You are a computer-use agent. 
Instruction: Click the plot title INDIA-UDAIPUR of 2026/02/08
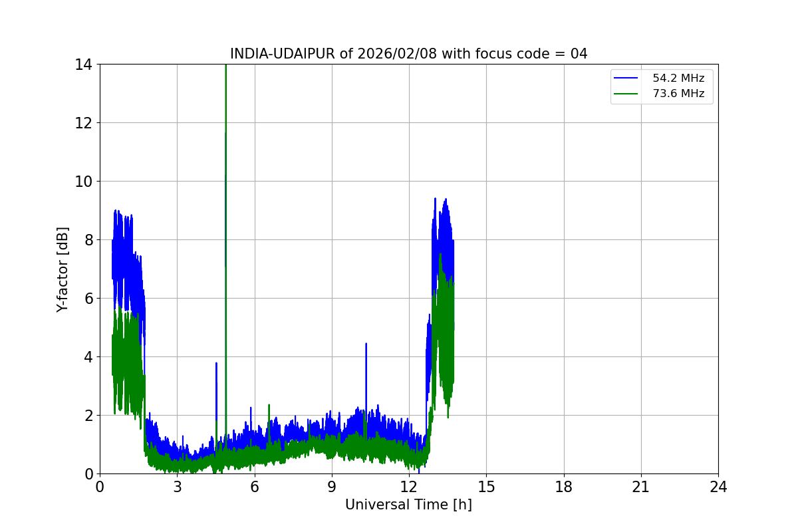[x=408, y=54]
